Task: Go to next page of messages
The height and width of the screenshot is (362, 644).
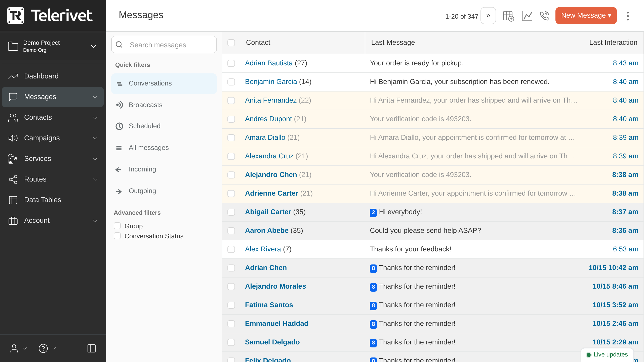Action: click(488, 16)
